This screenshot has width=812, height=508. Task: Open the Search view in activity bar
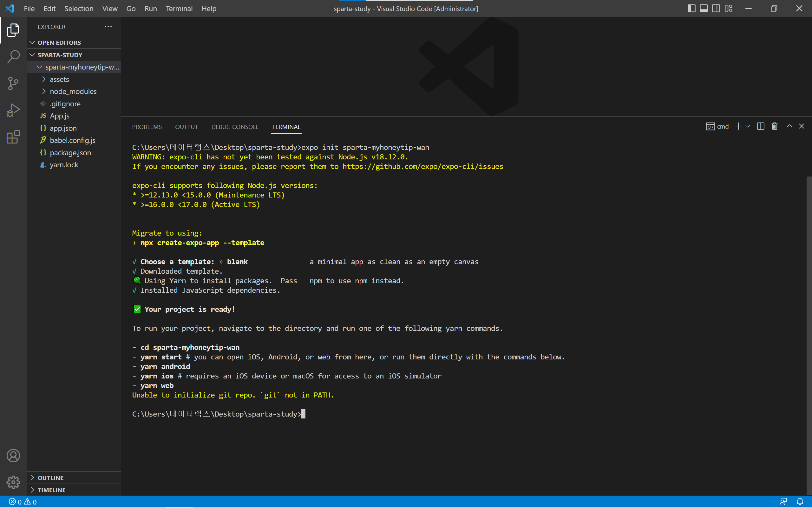(13, 57)
